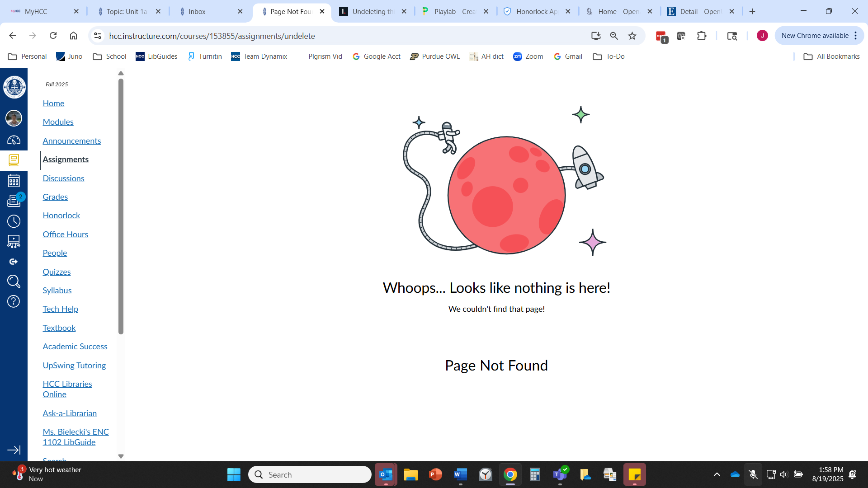Open the Grades course link

coord(55,197)
